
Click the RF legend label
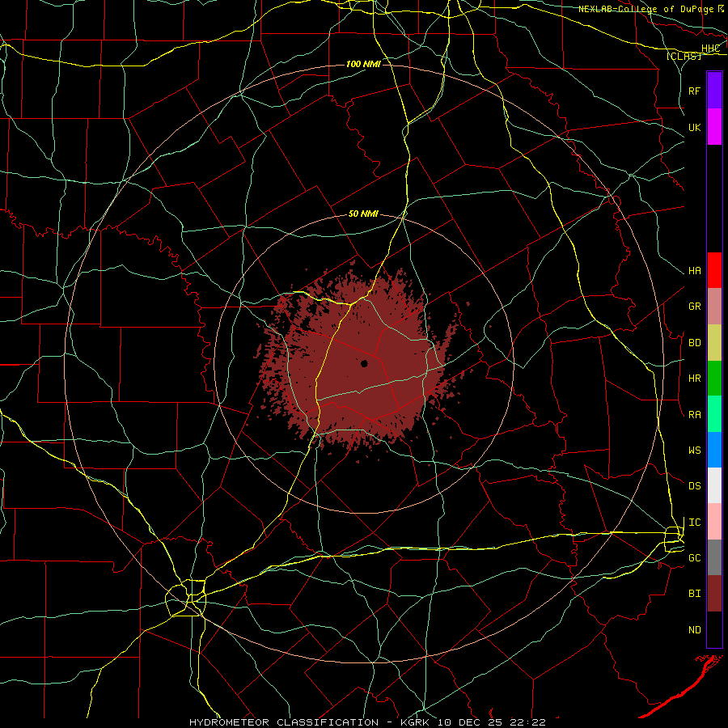click(x=694, y=91)
